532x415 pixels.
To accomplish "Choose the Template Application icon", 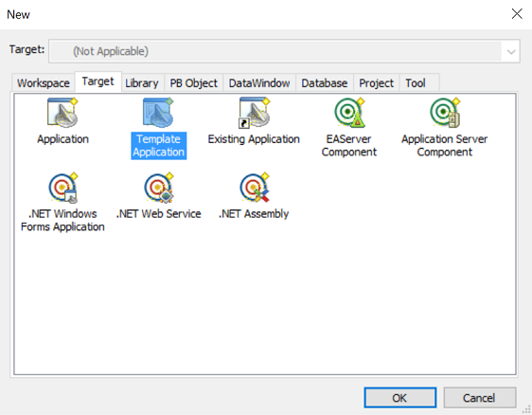I will (158, 113).
